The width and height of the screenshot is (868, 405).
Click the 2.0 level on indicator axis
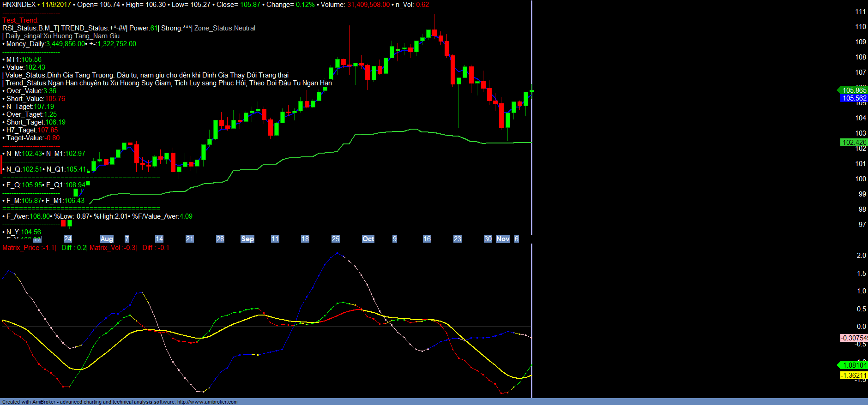coord(861,256)
